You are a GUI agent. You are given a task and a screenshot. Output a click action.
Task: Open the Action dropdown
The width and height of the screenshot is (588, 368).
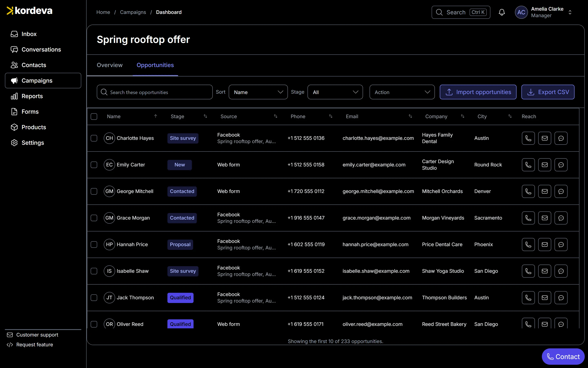coord(402,92)
